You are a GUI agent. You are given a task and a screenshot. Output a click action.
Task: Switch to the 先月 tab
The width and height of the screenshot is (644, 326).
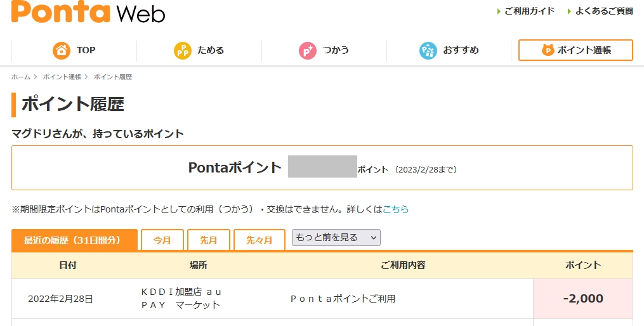pos(209,240)
